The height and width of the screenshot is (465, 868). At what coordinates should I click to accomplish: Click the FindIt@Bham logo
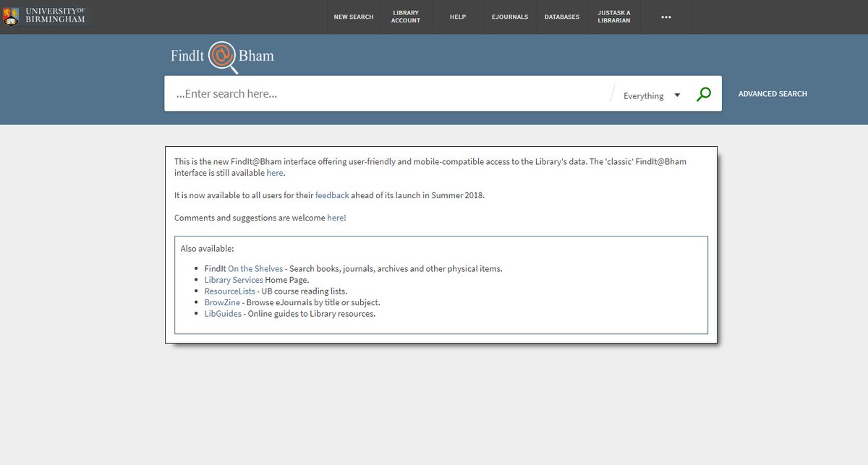pos(221,55)
